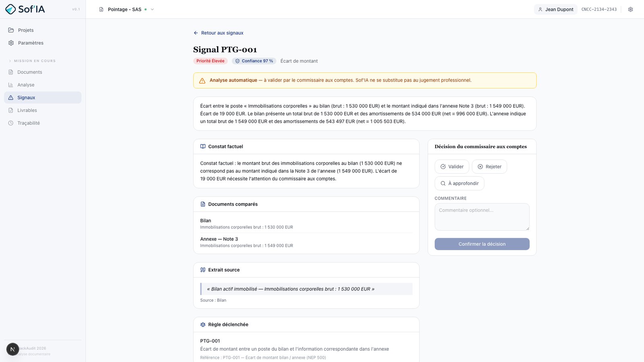Select the Signaux sidebar item

tap(43, 98)
